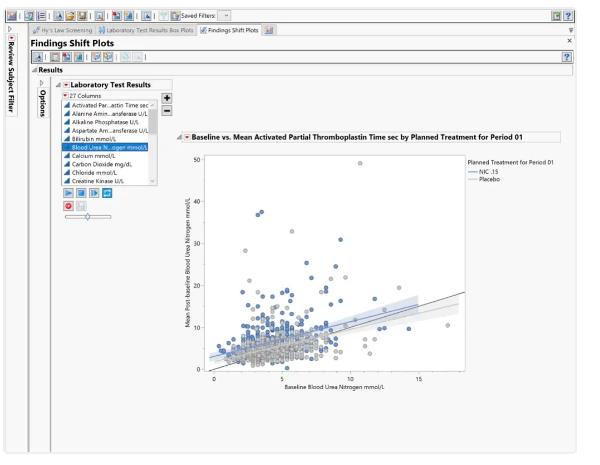
Task: Switch to Laboratory Test Results Box Plots tab
Action: pos(146,30)
